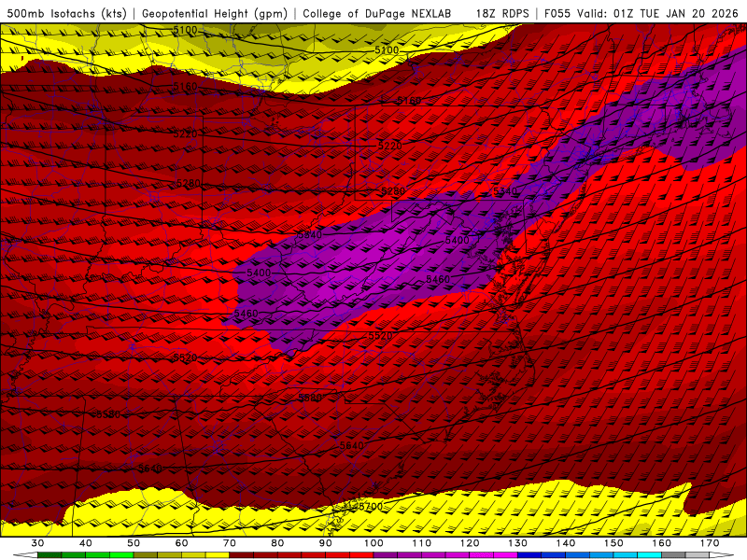Click the 5100 height label at top center

pyautogui.click(x=386, y=49)
